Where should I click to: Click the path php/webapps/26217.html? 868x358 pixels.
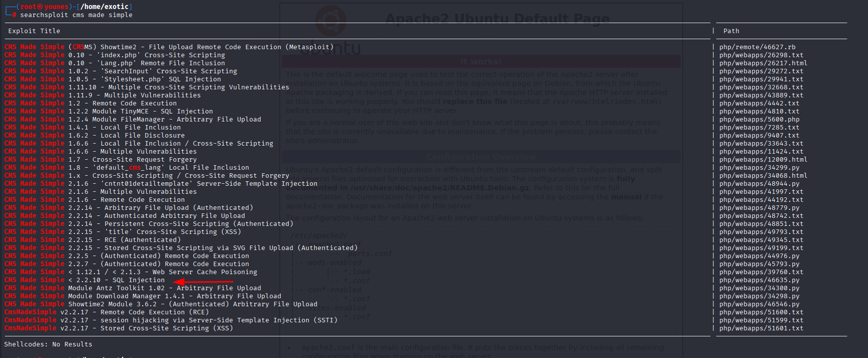tap(764, 63)
